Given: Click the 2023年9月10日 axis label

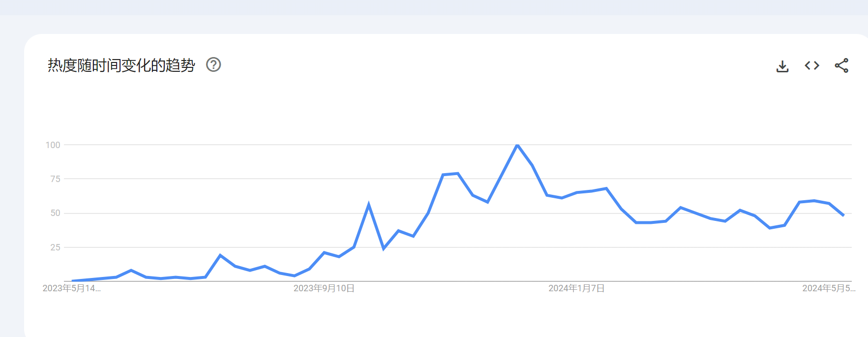Looking at the screenshot, I should (324, 288).
